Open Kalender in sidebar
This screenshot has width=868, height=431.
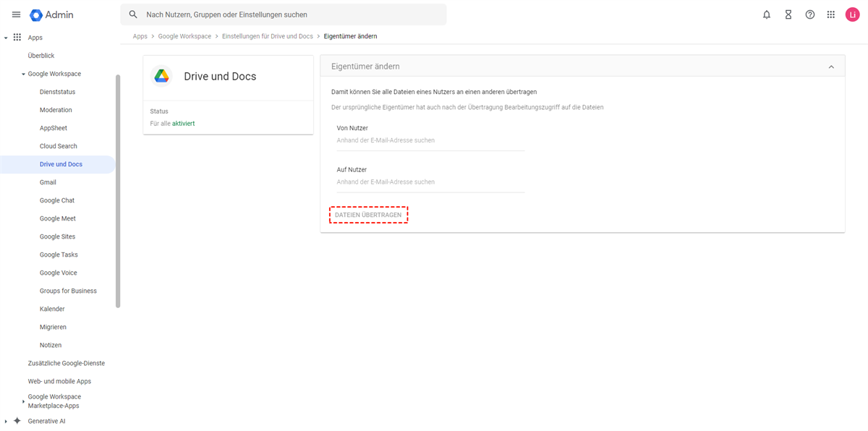click(52, 309)
